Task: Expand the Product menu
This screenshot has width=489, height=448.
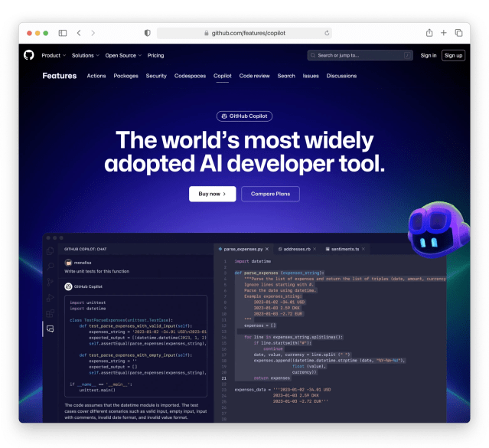Action: point(54,56)
